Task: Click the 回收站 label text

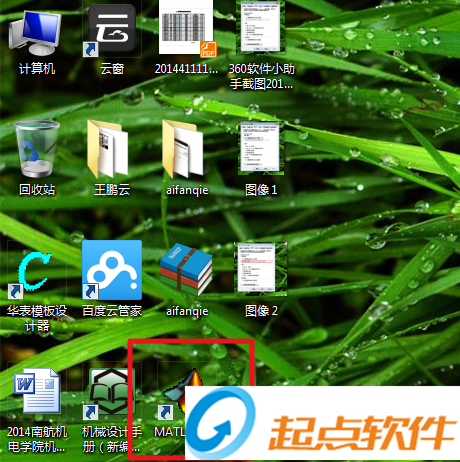Action: pos(37,190)
